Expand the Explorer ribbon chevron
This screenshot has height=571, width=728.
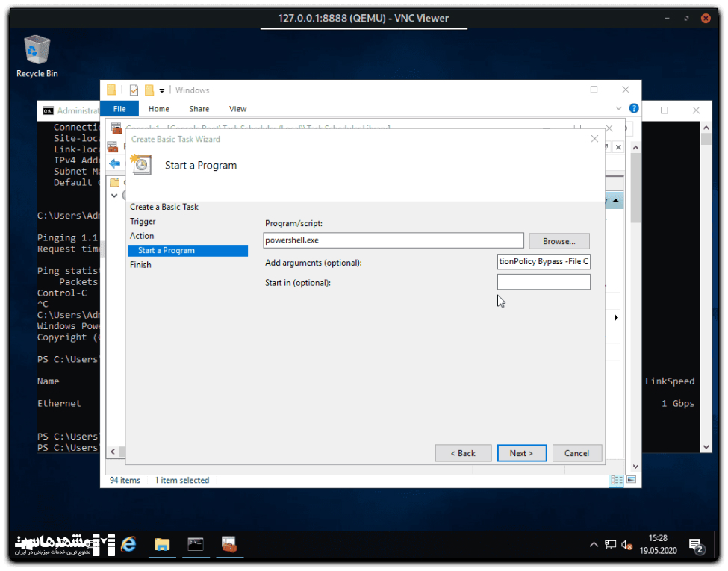pos(619,108)
